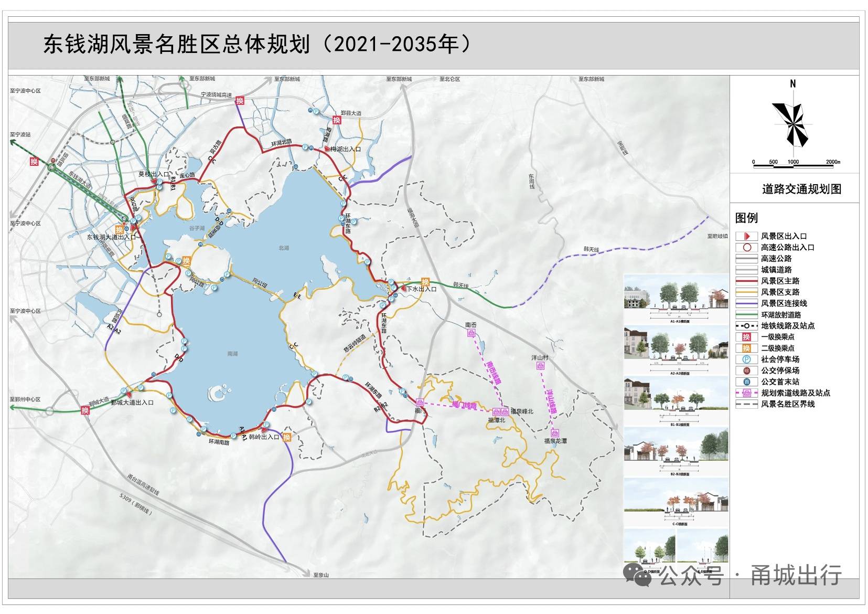The height and width of the screenshot is (614, 868).
Task: Click the green 环湖放射道路 line swatch
Action: click(x=746, y=315)
